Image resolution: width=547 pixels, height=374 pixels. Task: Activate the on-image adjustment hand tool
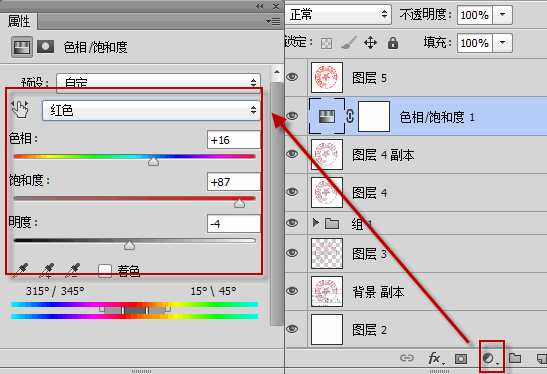point(20,109)
